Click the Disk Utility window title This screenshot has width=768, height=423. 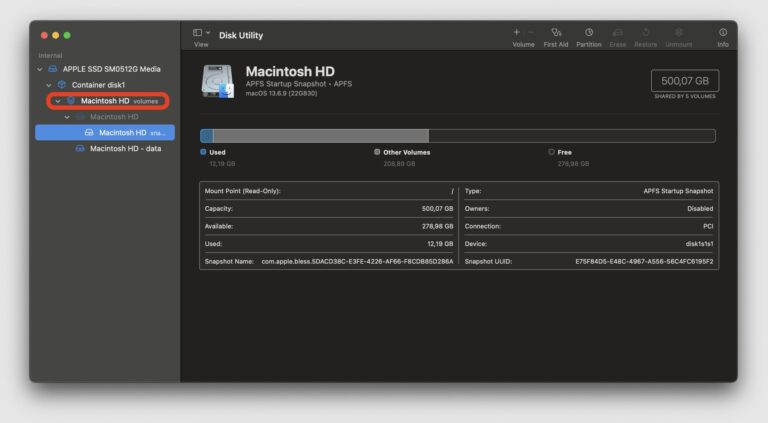coord(241,35)
